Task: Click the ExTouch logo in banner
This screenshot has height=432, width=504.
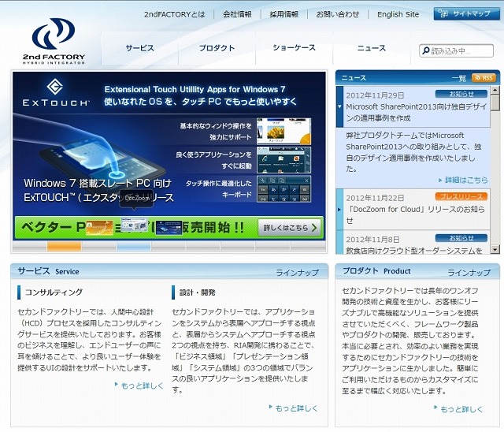Action: [55, 93]
